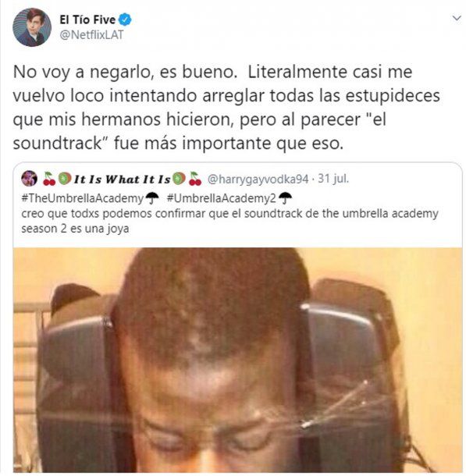Click umbrella emoji after #TheUmbrellaAcademy
Viewport: 466px width, 476px height.
pyautogui.click(x=152, y=198)
